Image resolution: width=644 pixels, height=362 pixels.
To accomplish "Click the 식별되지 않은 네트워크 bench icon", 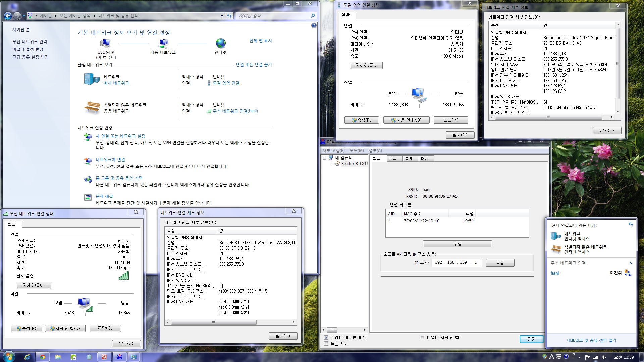I will point(92,107).
